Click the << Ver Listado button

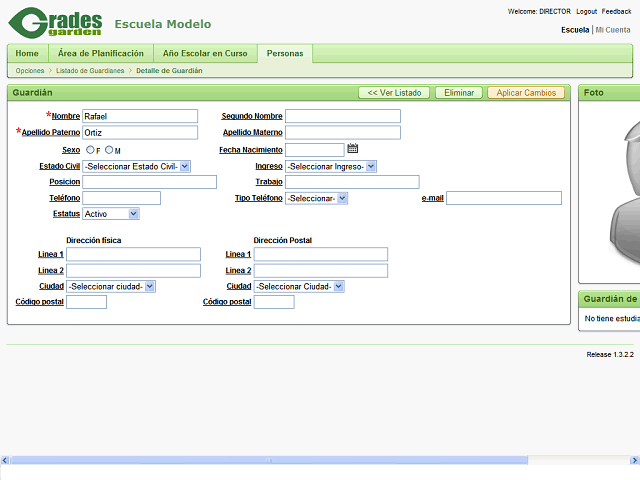[394, 93]
